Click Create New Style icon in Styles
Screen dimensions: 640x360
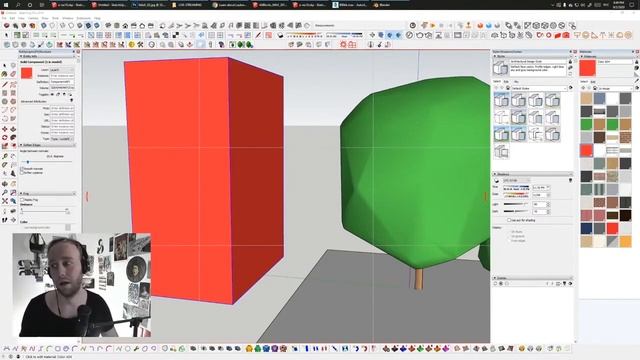(x=570, y=68)
